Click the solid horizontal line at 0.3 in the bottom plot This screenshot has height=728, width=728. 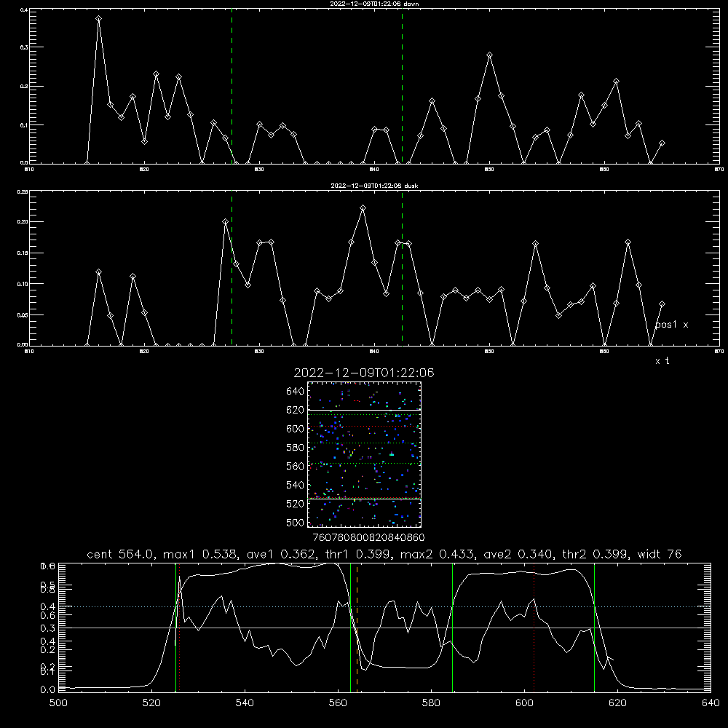coord(384,628)
